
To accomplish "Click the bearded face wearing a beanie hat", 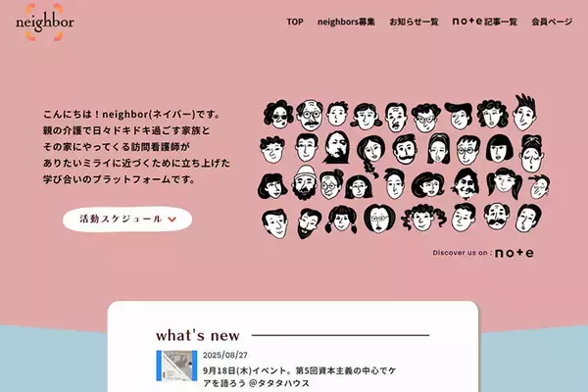I will (305, 182).
